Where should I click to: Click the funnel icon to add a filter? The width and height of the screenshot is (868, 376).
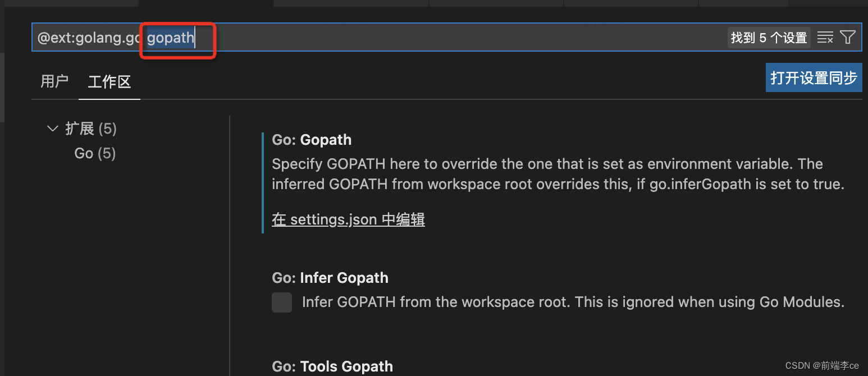[848, 37]
